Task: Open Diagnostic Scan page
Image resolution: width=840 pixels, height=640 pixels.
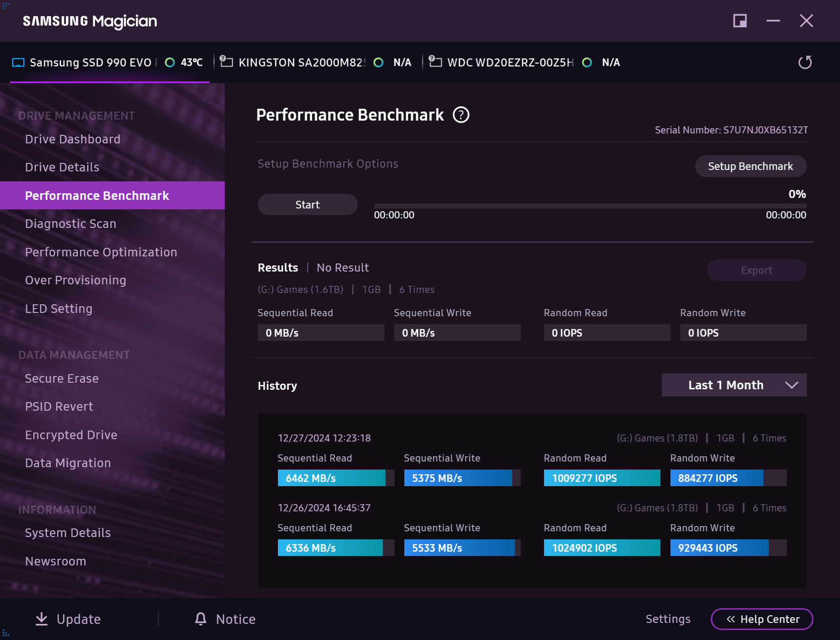Action: (71, 224)
